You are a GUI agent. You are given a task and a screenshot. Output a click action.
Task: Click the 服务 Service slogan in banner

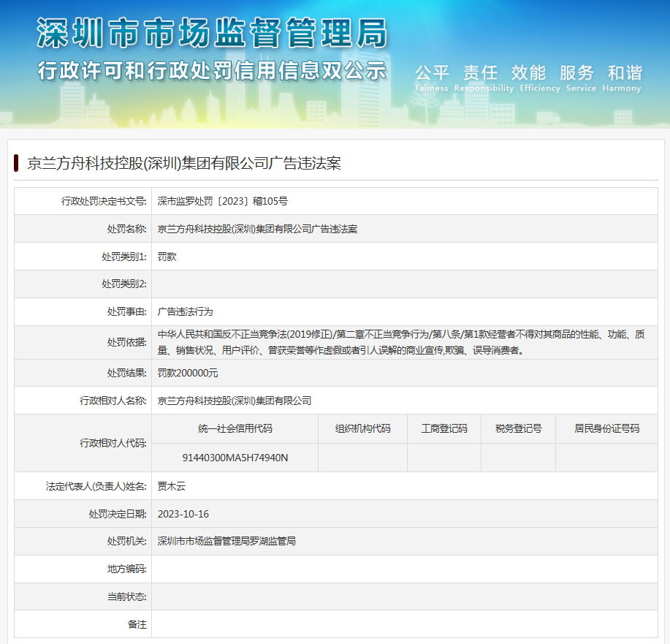(581, 77)
